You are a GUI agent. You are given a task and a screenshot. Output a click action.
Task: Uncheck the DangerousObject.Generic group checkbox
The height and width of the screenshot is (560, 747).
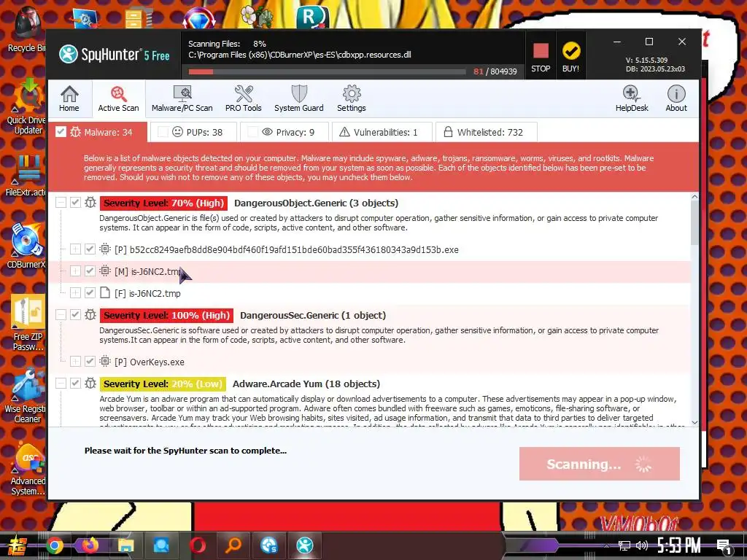pyautogui.click(x=75, y=203)
